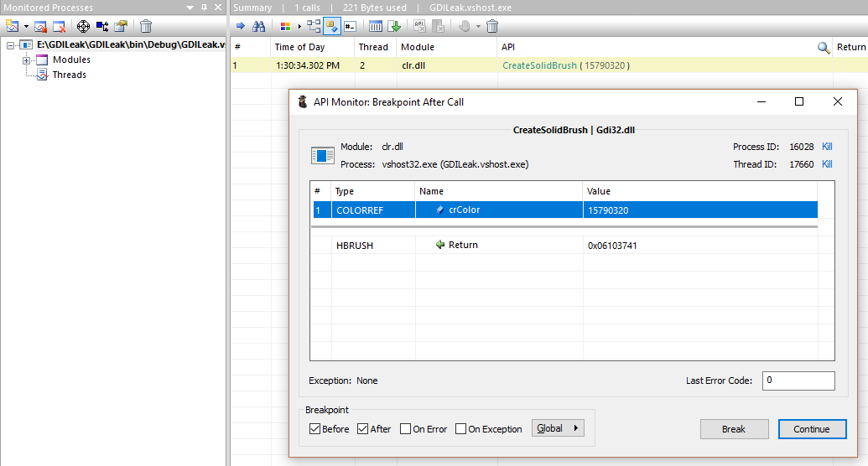The width and height of the screenshot is (868, 466).
Task: Click the 1:30:34.302 PM time cell
Action: 308,65
